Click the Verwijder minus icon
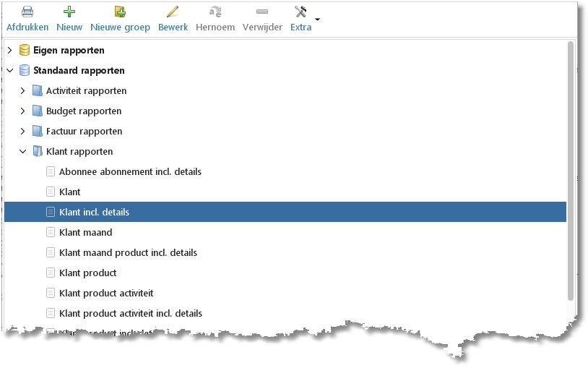588x368 pixels. pyautogui.click(x=262, y=12)
